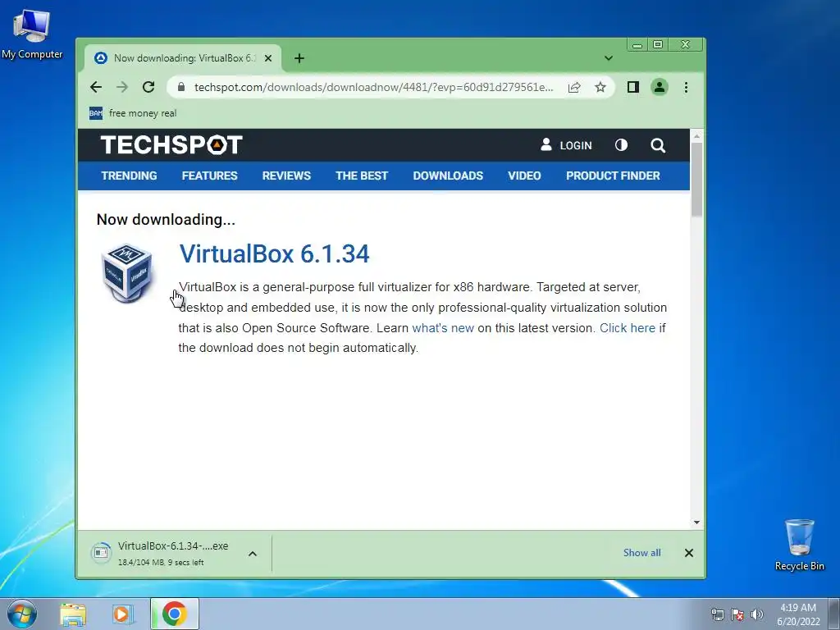Bookmark this page with the star icon
The width and height of the screenshot is (840, 630).
[x=600, y=87]
